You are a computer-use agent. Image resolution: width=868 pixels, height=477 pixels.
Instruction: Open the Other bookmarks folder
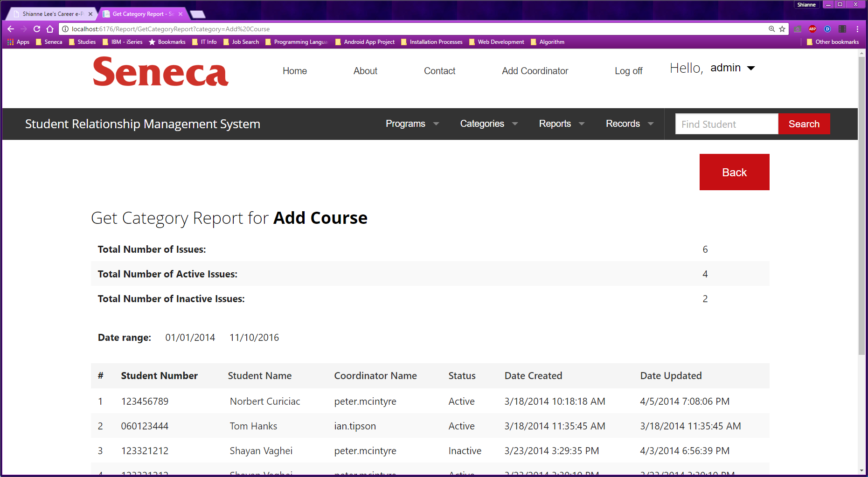tap(833, 42)
